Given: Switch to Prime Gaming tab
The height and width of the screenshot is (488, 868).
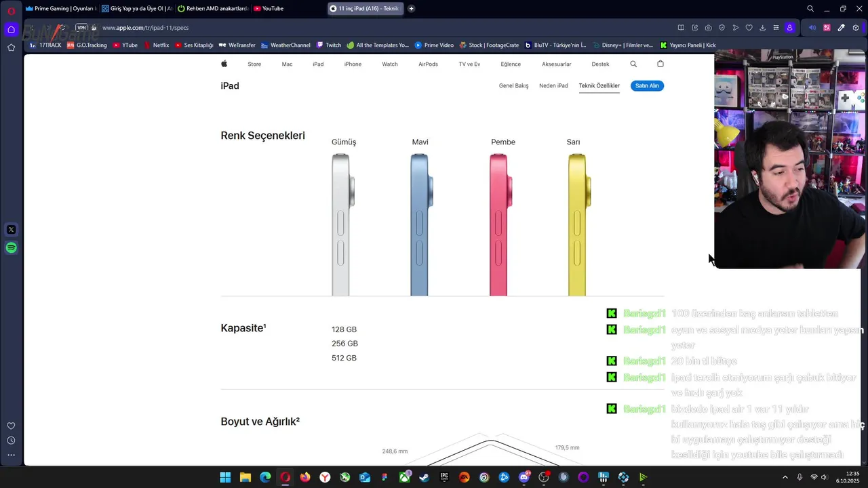Looking at the screenshot, I should pos(60,9).
